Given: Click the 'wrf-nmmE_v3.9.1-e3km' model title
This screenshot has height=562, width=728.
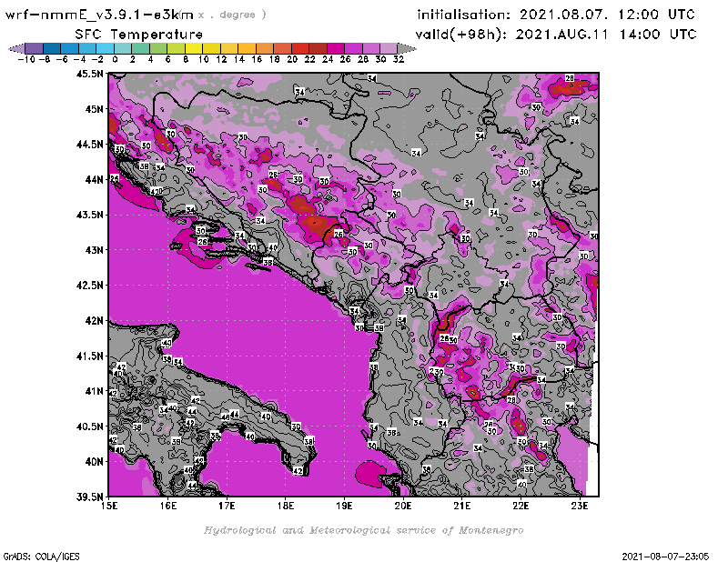Looking at the screenshot, I should 99,15.
